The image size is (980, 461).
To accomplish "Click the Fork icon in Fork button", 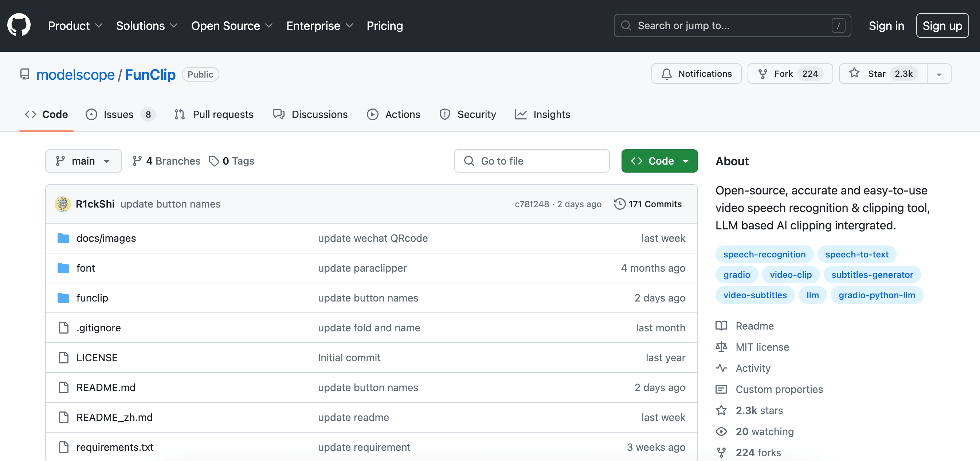I will click(x=763, y=74).
